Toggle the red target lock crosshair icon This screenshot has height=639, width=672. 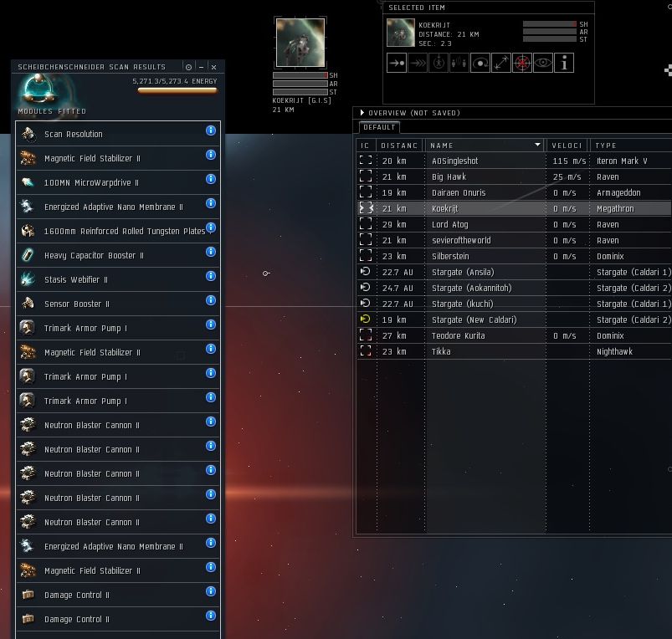tap(522, 63)
